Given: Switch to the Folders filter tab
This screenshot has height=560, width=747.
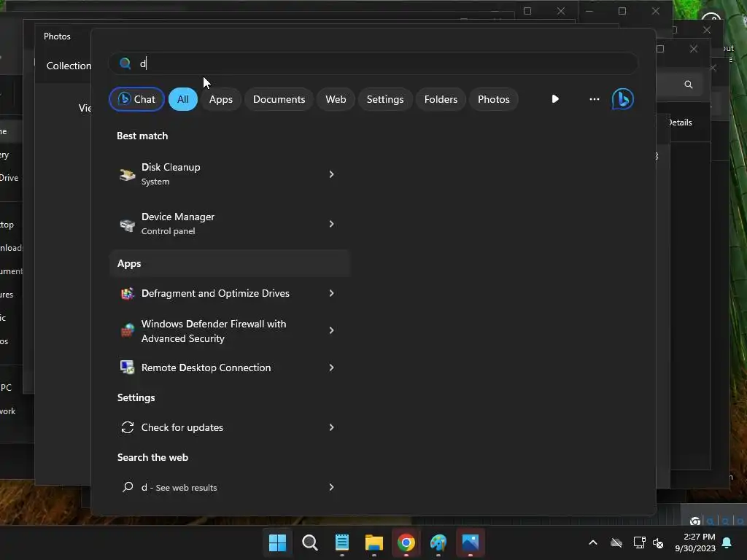Looking at the screenshot, I should pyautogui.click(x=441, y=99).
